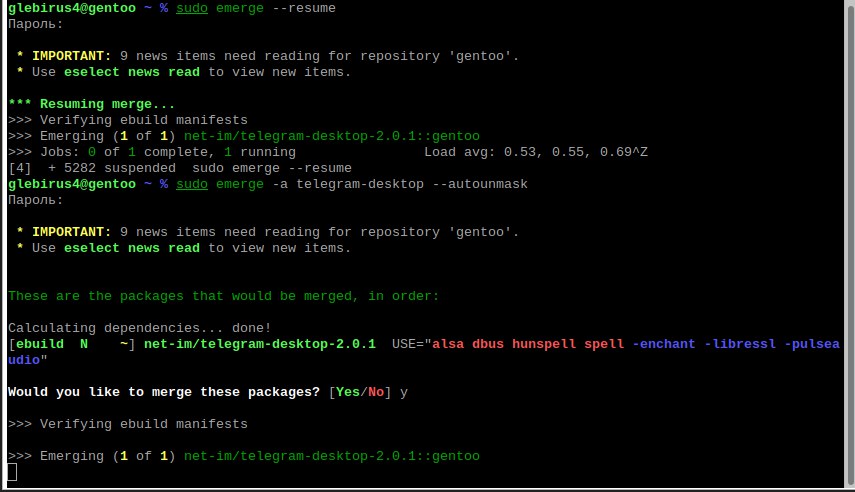The image size is (855, 492).
Task: Click 'Emerging (1 of 1)' on the final output line
Action: [x=107, y=456]
